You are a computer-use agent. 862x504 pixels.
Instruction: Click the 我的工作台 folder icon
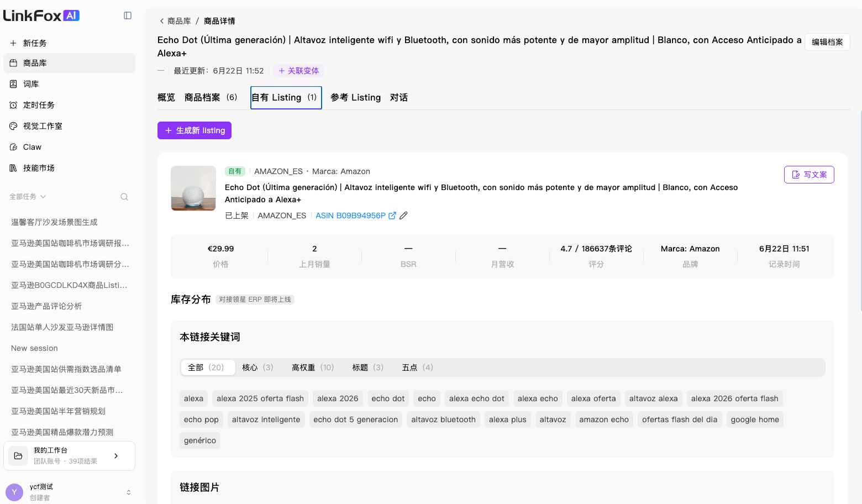(x=18, y=456)
